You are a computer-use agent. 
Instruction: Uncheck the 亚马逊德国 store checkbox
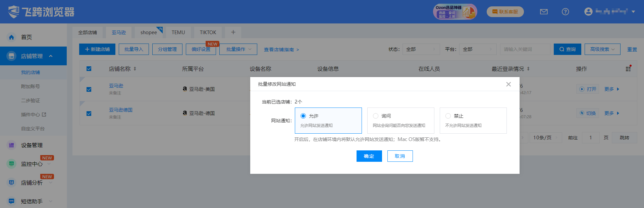pyautogui.click(x=89, y=114)
